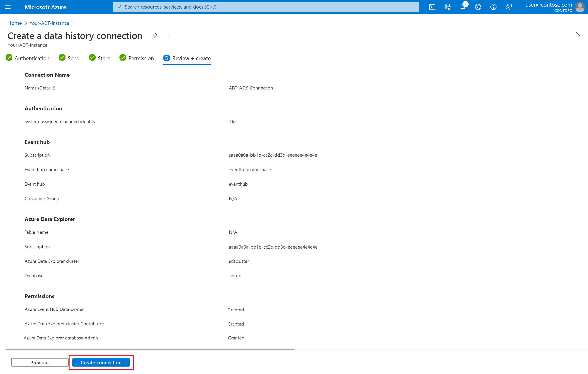The width and height of the screenshot is (588, 374).
Task: Navigate to Home breadcrumb link
Action: coord(15,23)
